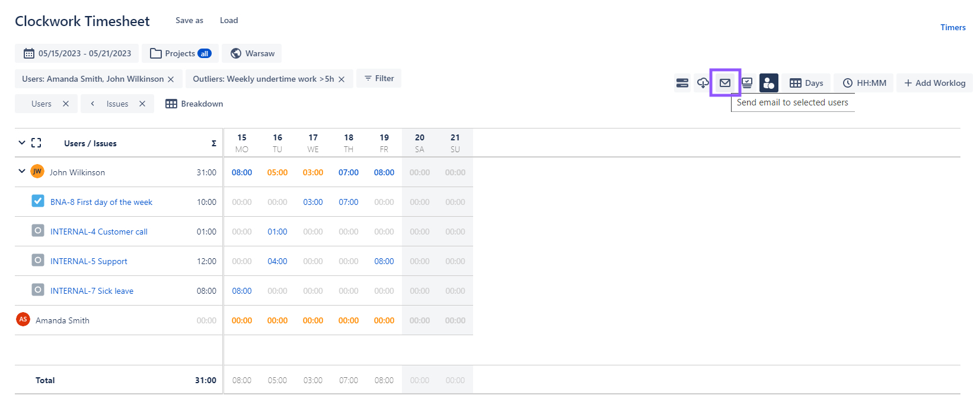
Task: Collapse all rows with header chevron
Action: pos(22,143)
